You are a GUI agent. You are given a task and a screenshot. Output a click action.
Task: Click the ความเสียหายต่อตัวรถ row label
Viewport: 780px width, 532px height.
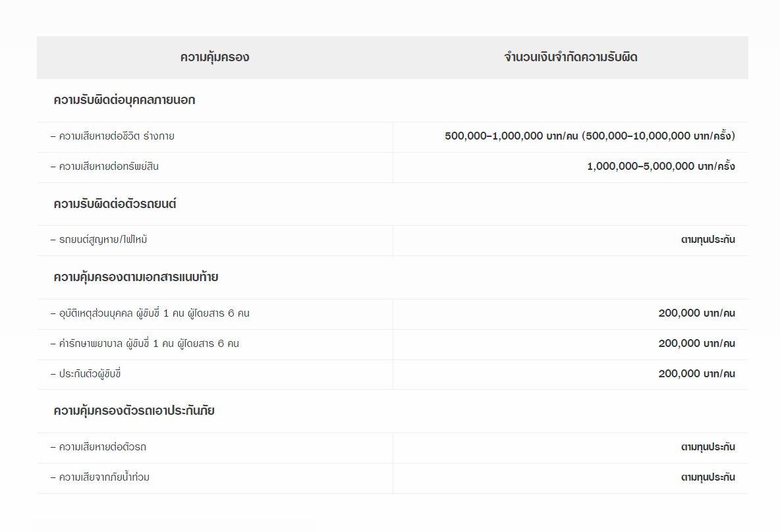(x=99, y=447)
